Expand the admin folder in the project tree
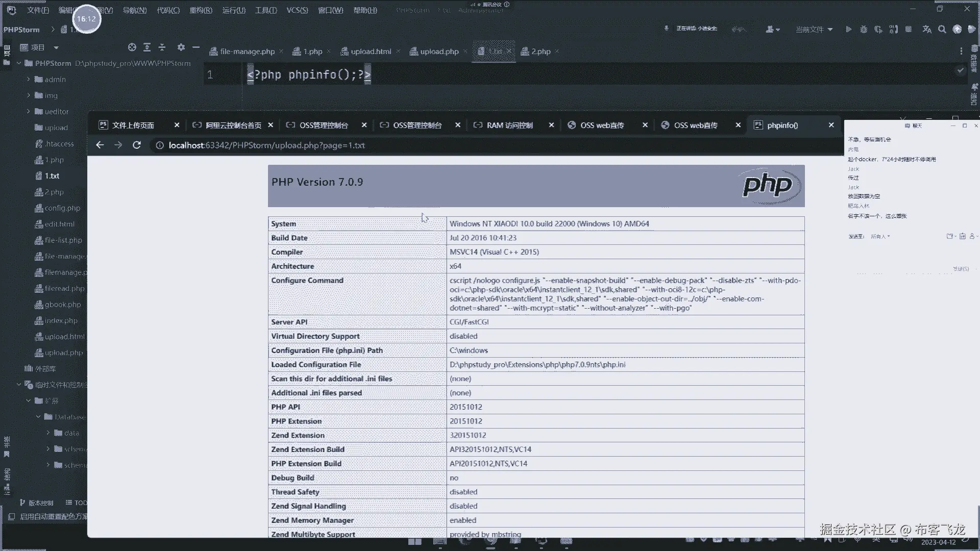This screenshot has height=551, width=980. [x=29, y=80]
